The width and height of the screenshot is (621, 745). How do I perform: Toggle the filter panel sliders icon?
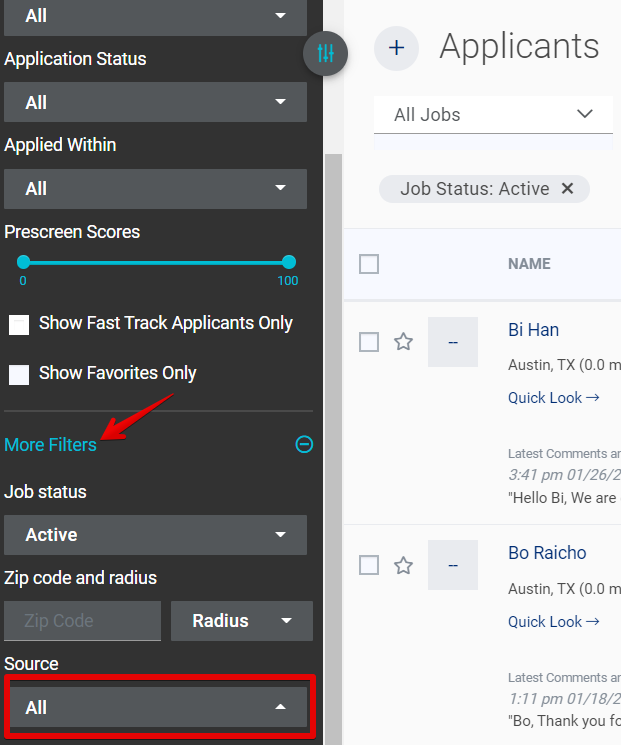[x=325, y=53]
